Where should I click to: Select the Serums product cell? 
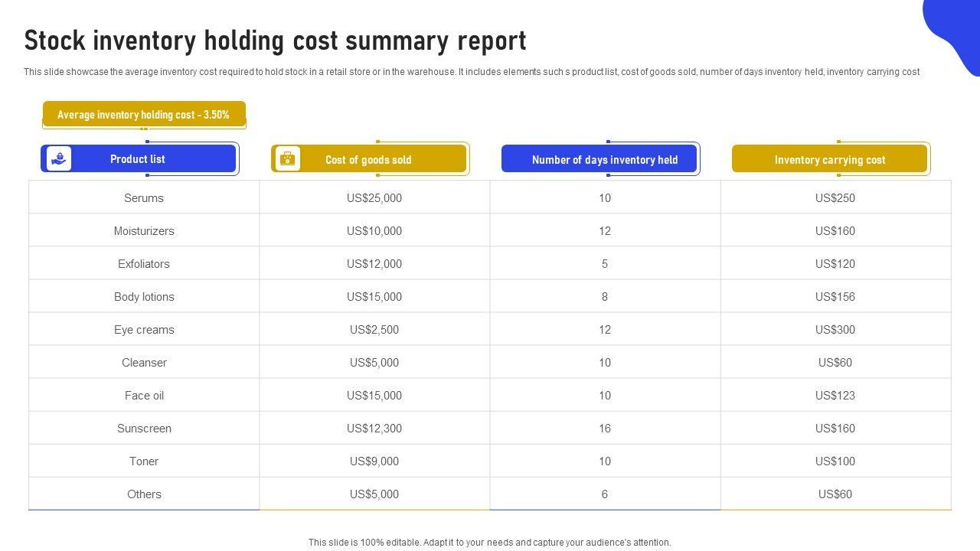pyautogui.click(x=144, y=198)
